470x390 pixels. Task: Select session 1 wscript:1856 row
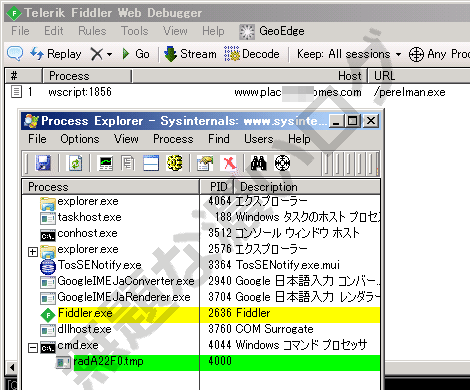(x=237, y=92)
